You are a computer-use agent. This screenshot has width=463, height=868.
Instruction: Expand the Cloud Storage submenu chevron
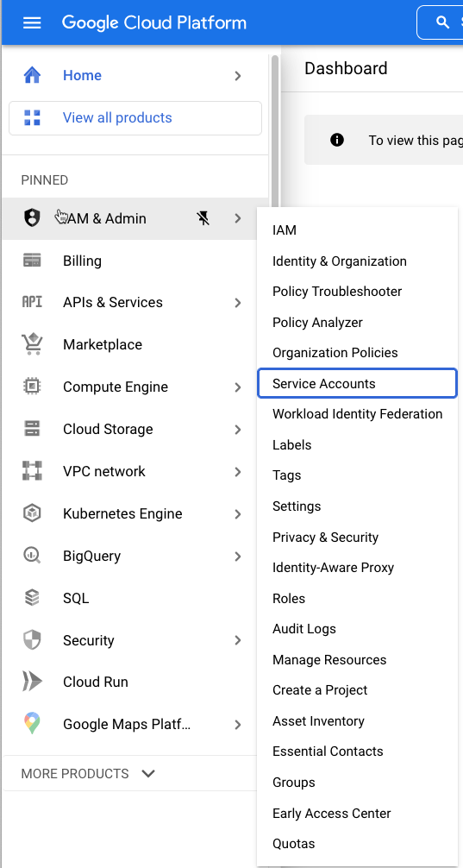point(238,430)
